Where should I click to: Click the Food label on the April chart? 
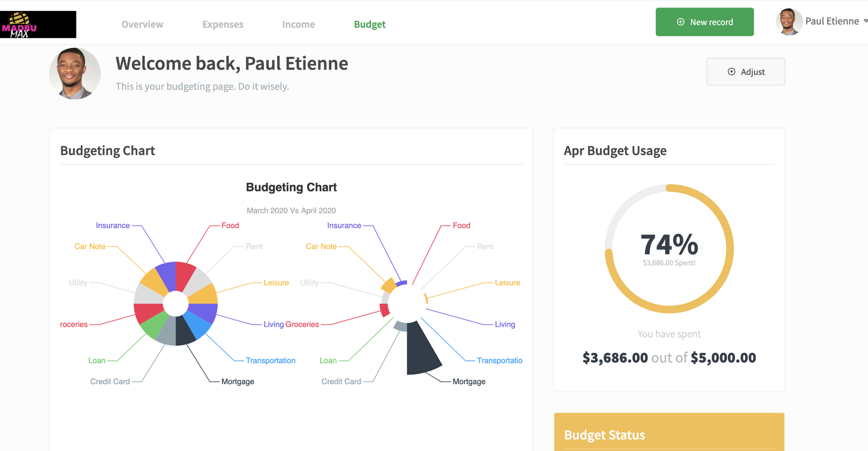pos(462,225)
